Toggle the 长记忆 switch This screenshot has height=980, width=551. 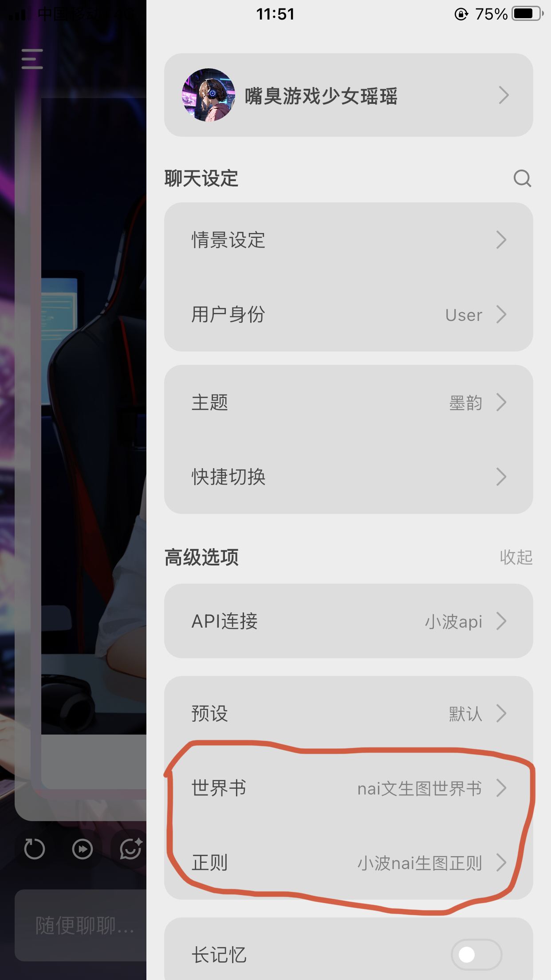tap(476, 954)
